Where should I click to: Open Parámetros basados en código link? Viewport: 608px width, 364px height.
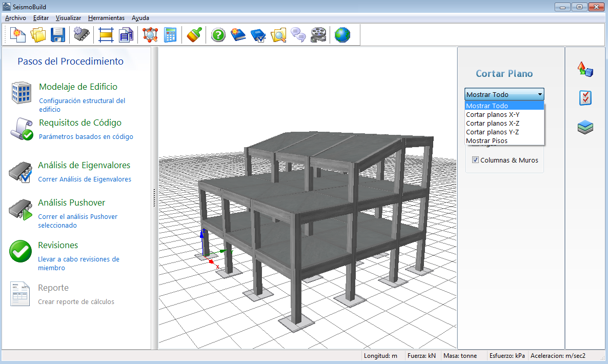(86, 137)
